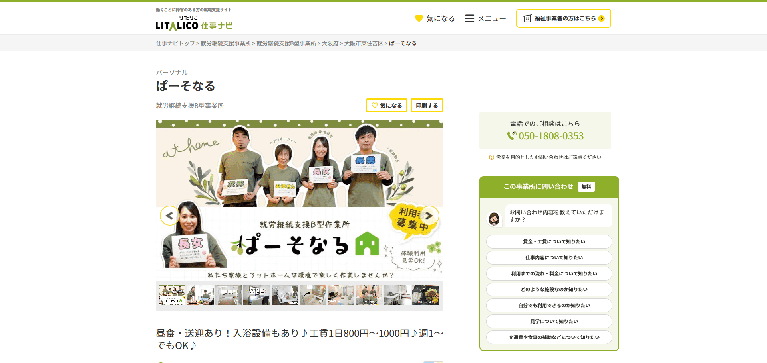
Task: Click the phone icon beside 050-1808-0353
Action: 511,136
